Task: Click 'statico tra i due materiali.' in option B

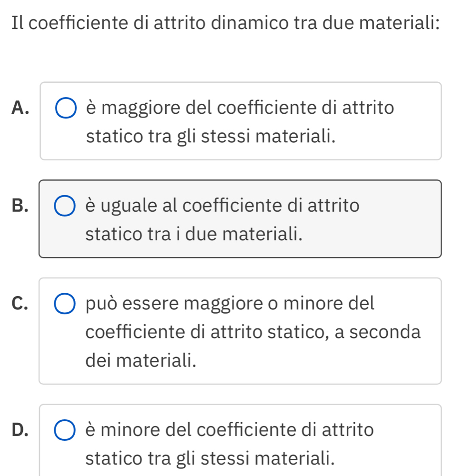Action: 194,235
